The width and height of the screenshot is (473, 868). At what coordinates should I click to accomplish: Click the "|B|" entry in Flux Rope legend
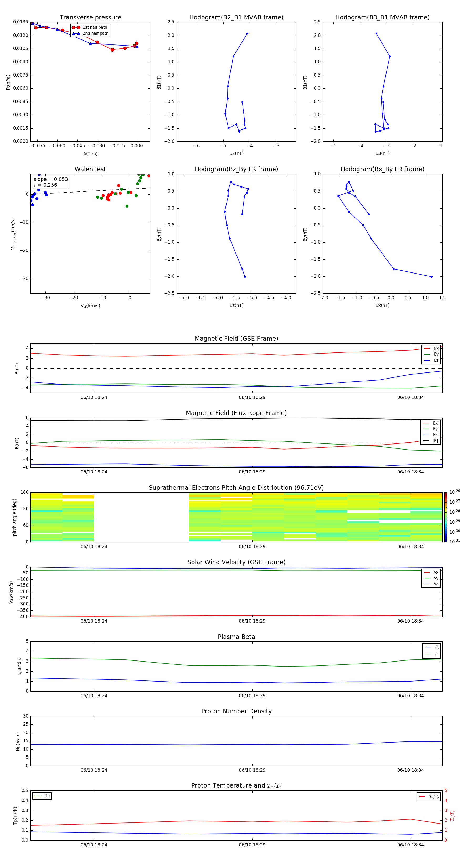[431, 441]
